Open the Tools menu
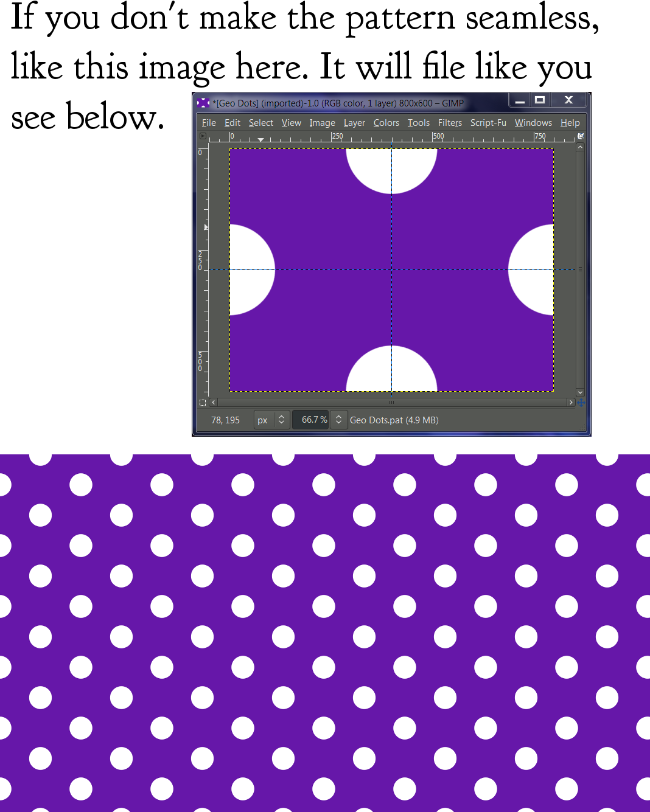 click(418, 122)
